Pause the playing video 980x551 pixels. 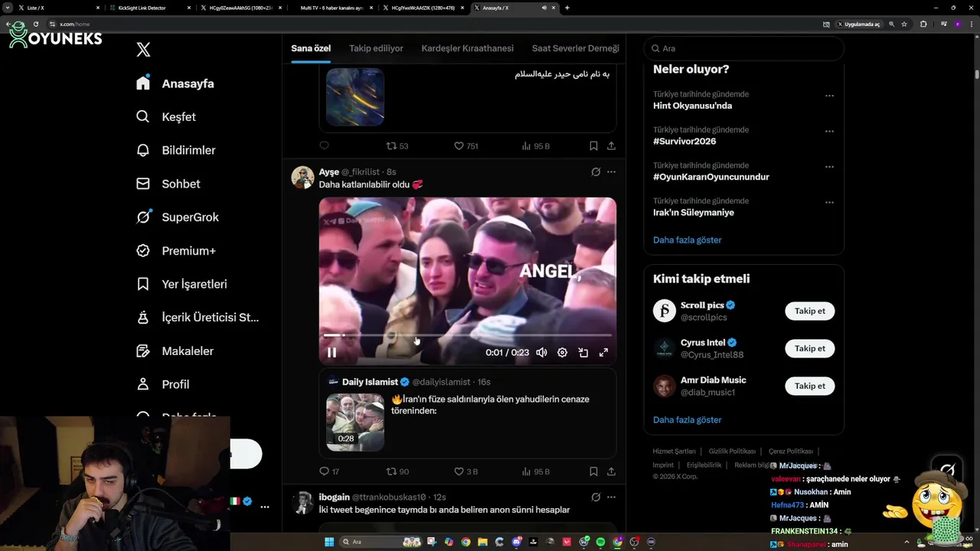click(332, 353)
